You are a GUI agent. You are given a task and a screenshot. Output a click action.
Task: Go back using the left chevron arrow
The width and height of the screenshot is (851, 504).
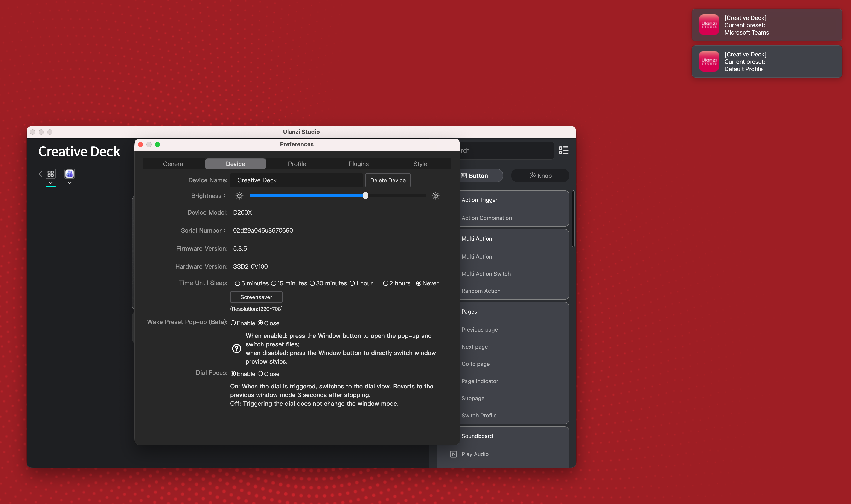pyautogui.click(x=40, y=174)
